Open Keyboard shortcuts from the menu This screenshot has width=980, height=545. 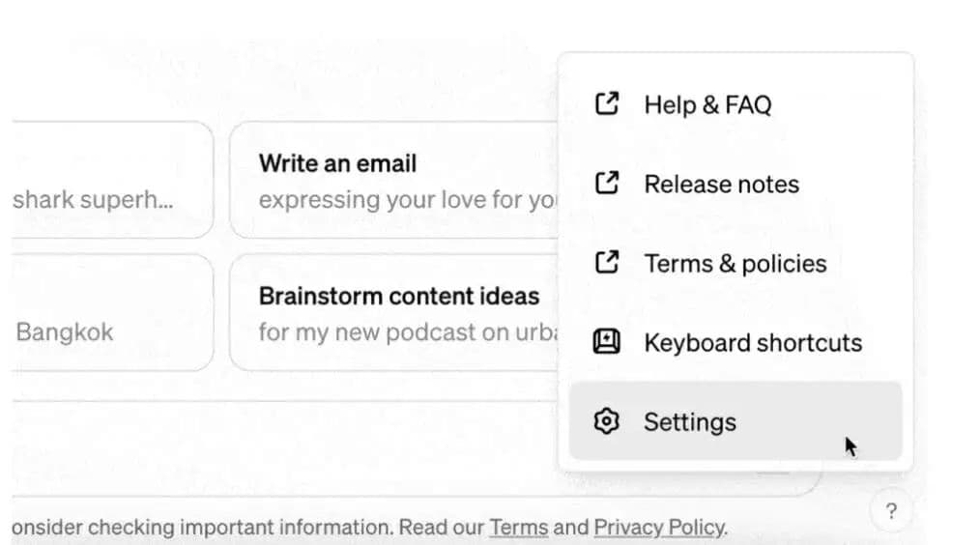(735, 342)
